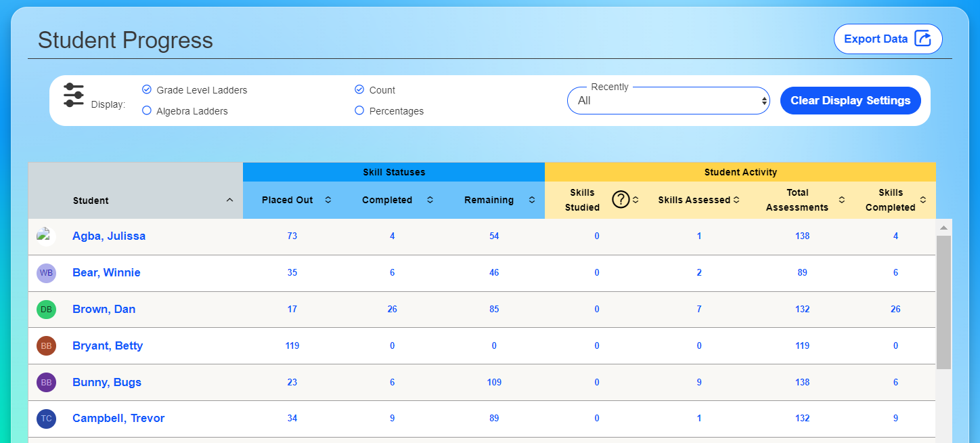Image resolution: width=980 pixels, height=443 pixels.
Task: Click Bugs Bunny's purple BB avatar
Action: [46, 383]
